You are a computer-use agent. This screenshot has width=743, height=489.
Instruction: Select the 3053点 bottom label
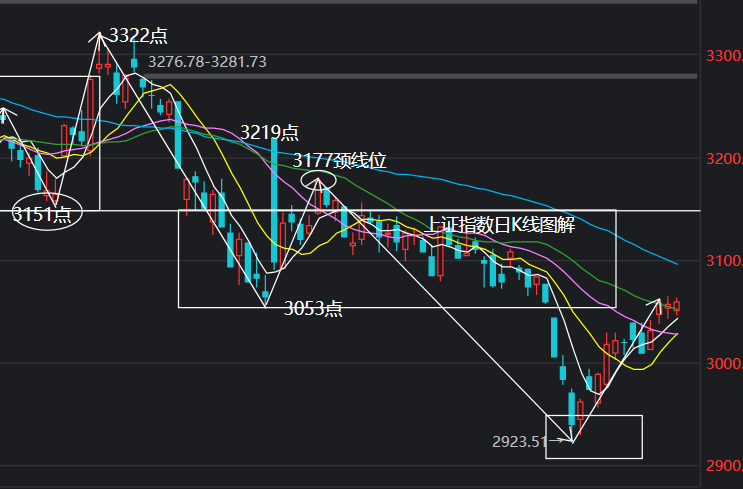coord(313,309)
